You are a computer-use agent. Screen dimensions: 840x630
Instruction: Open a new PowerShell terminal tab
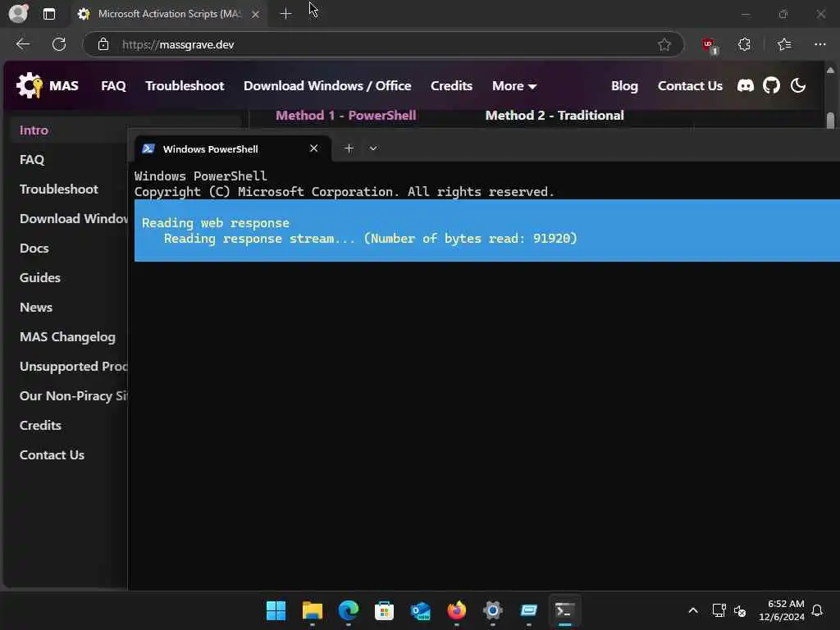tap(349, 148)
